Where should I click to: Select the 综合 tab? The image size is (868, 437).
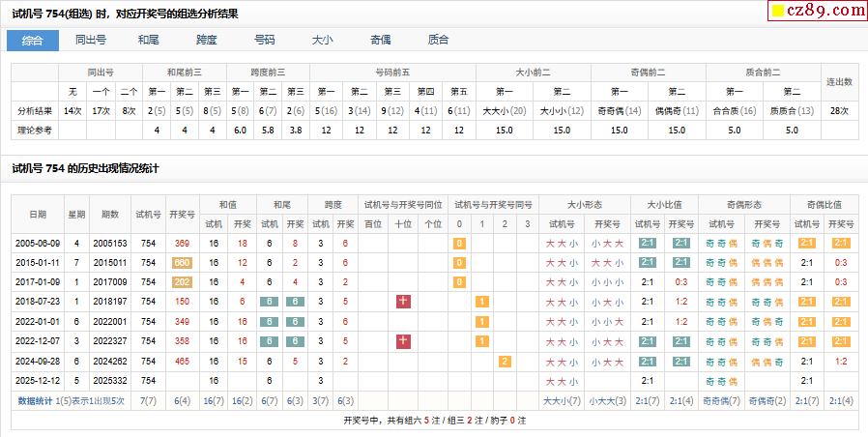point(33,41)
